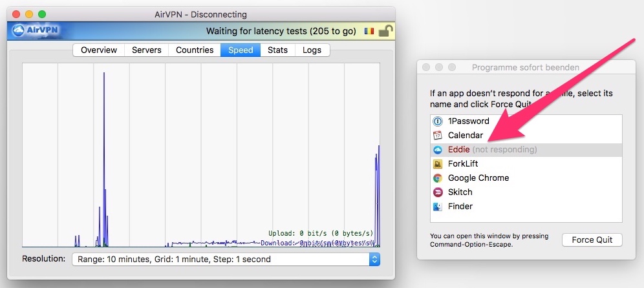
Task: Click the Eddie cloud icon in Force Quit list
Action: (438, 150)
